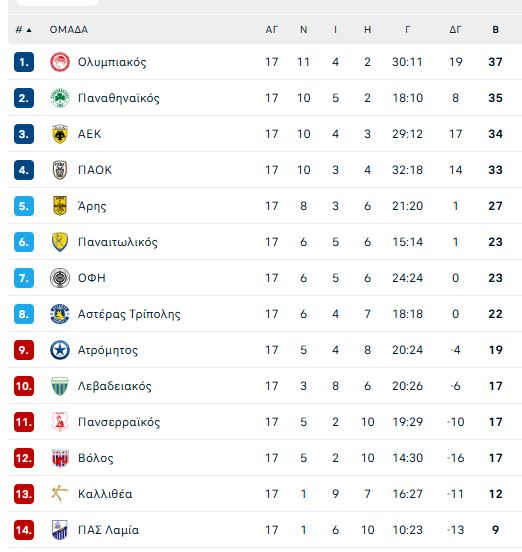Select the ΠΑΟΚ team crest icon
This screenshot has width=522, height=552.
pos(59,170)
